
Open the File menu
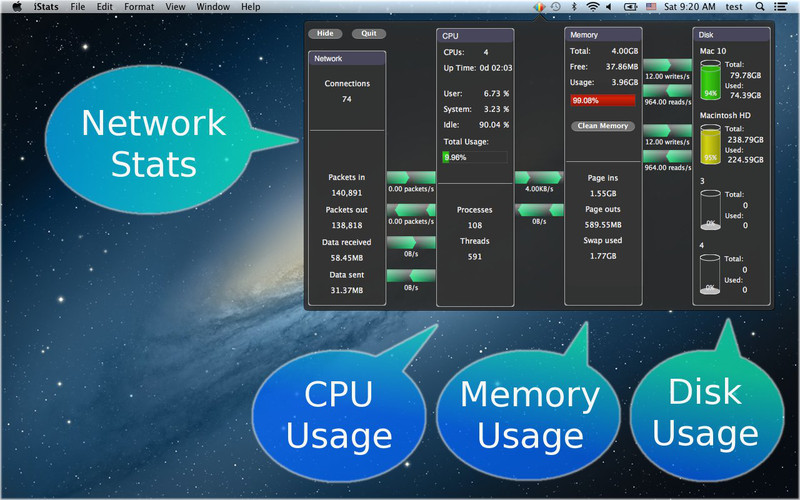(x=78, y=7)
